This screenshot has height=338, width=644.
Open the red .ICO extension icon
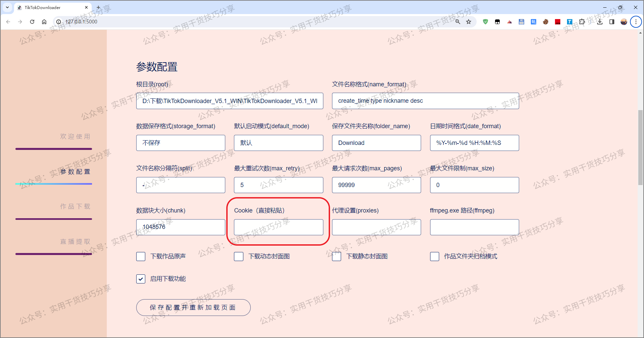[557, 21]
